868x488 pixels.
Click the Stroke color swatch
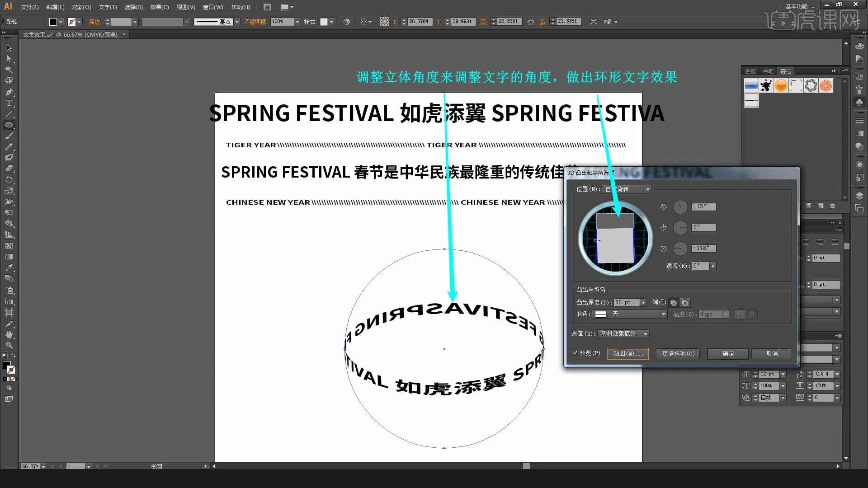click(71, 21)
